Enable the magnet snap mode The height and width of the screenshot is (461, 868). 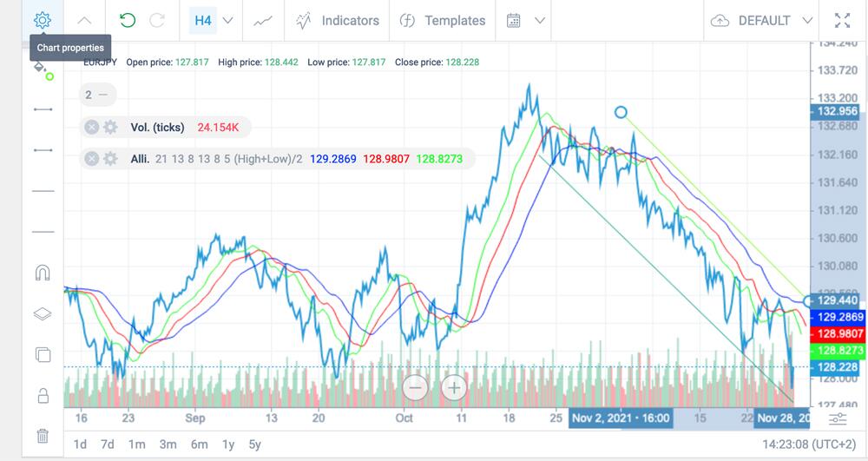click(43, 273)
